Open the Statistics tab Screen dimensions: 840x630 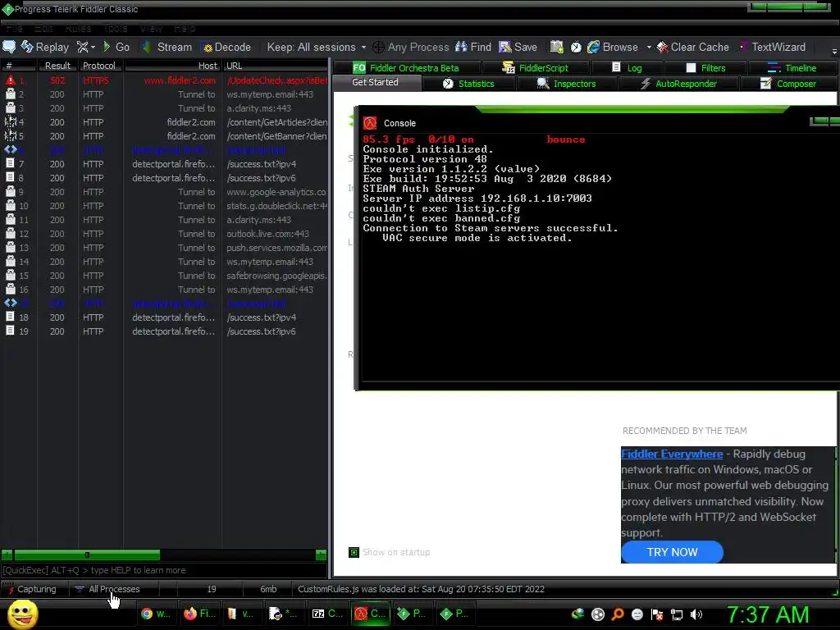tap(468, 84)
